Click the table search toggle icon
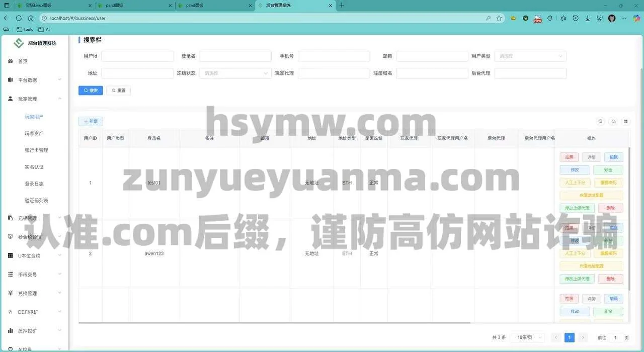Image resolution: width=644 pixels, height=352 pixels. (x=600, y=121)
